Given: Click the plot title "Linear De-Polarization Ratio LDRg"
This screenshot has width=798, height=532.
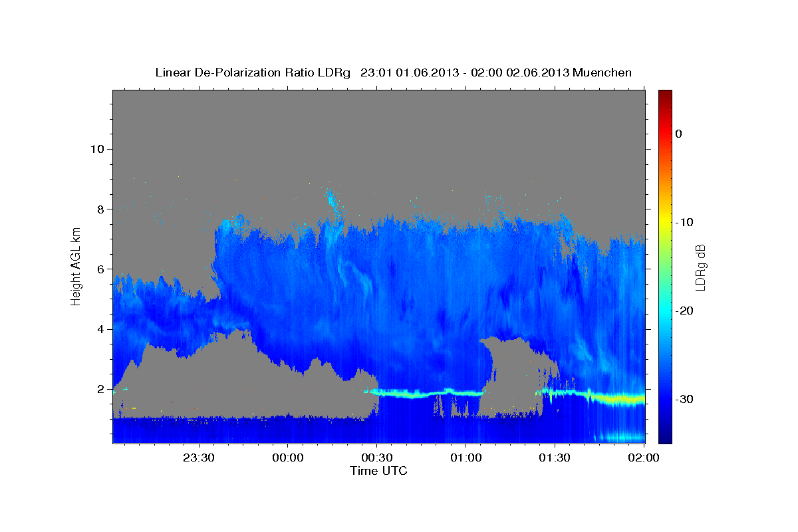Looking at the screenshot, I should click(253, 72).
